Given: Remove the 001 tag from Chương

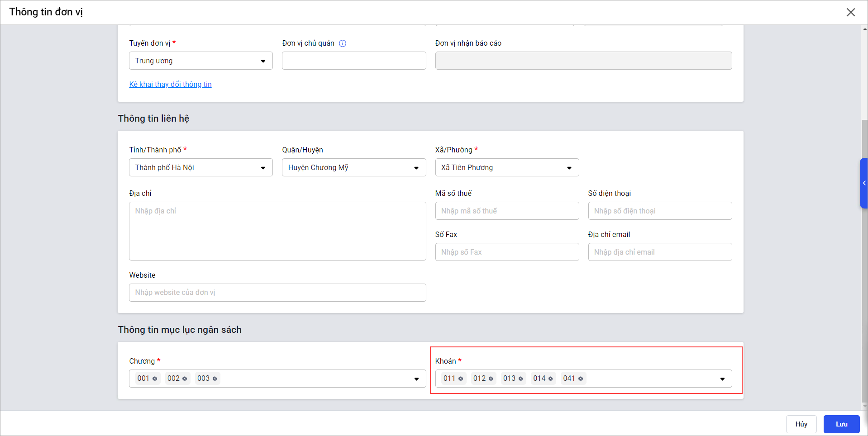Looking at the screenshot, I should 155,379.
